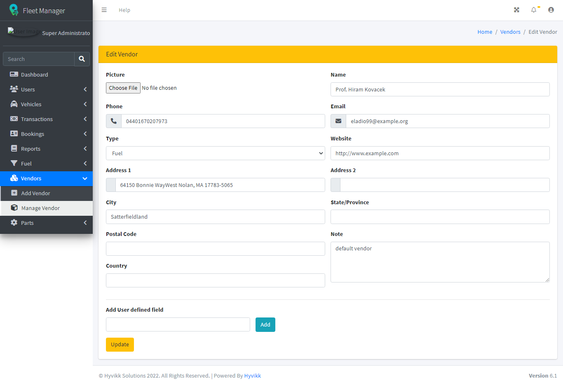Image resolution: width=563 pixels, height=392 pixels.
Task: Open the notifications bell
Action: point(534,10)
